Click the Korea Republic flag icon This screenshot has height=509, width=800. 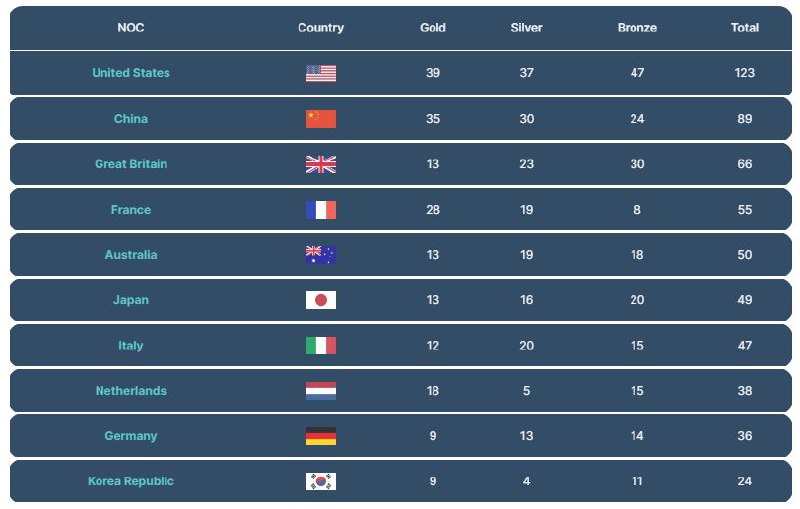pyautogui.click(x=321, y=481)
